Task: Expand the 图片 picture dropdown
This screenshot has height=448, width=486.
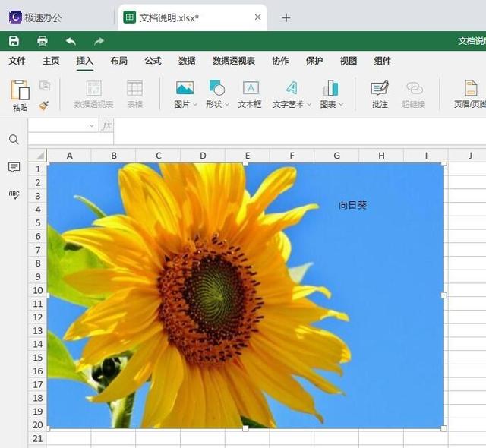Action: coord(195,105)
